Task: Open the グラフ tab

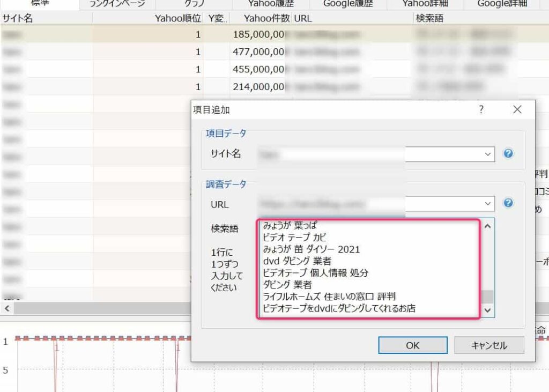Action: pos(194,4)
